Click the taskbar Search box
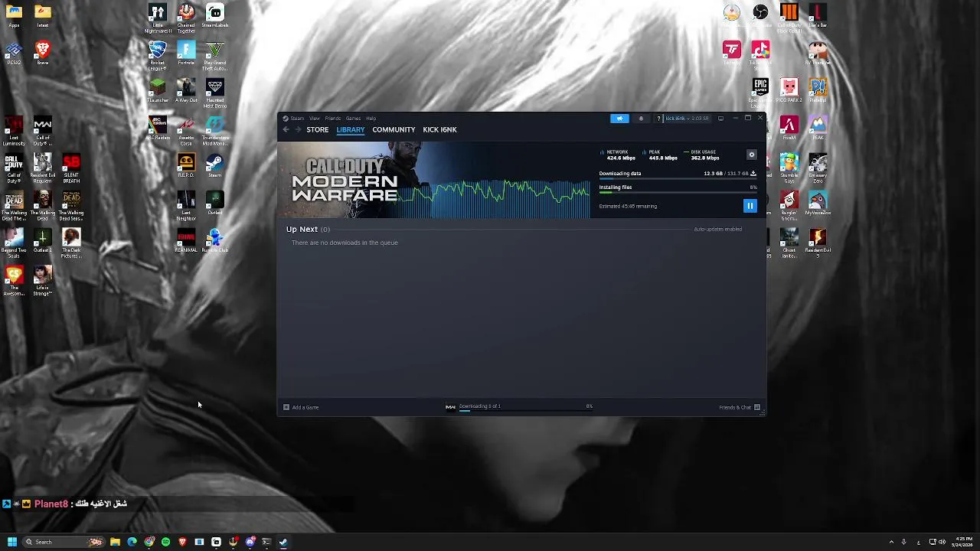 point(63,542)
